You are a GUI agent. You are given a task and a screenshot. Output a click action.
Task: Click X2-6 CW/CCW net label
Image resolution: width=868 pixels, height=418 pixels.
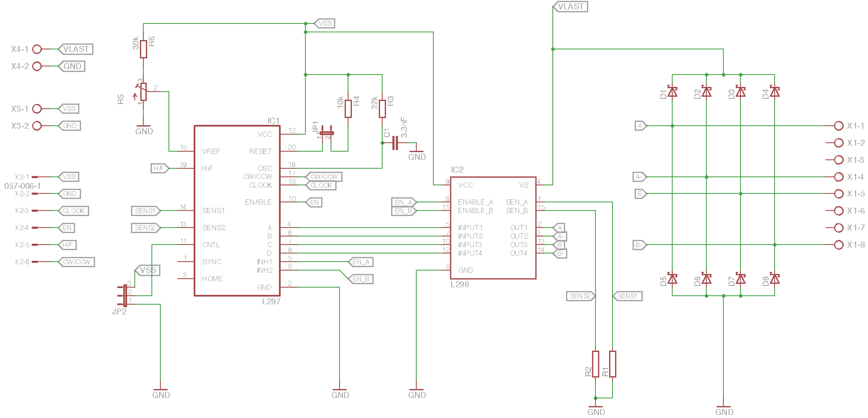pos(76,262)
